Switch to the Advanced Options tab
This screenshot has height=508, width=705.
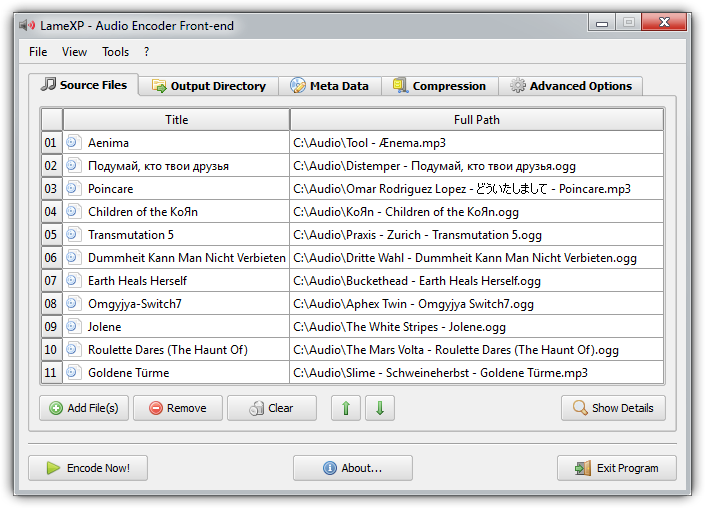(x=571, y=86)
